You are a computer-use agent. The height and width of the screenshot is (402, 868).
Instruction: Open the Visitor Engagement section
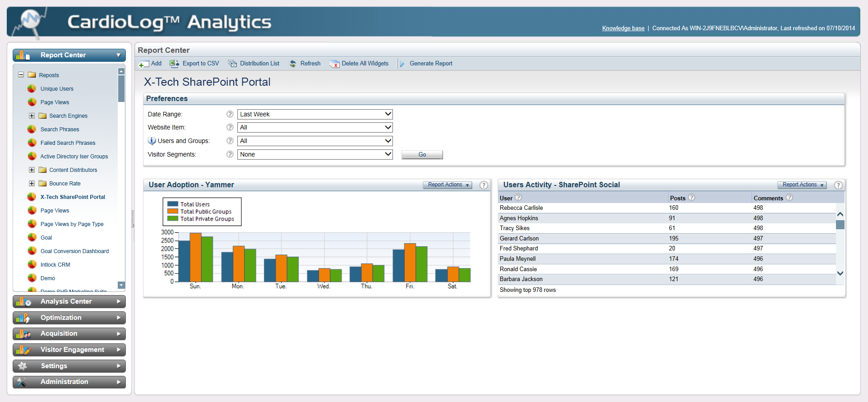click(x=69, y=350)
